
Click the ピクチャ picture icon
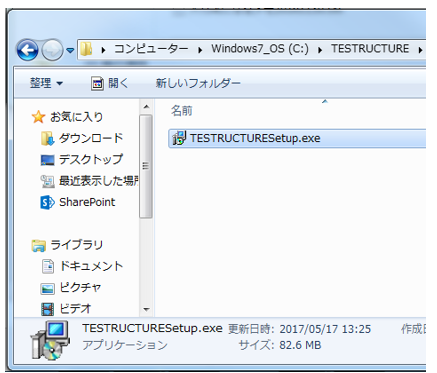pyautogui.click(x=47, y=288)
